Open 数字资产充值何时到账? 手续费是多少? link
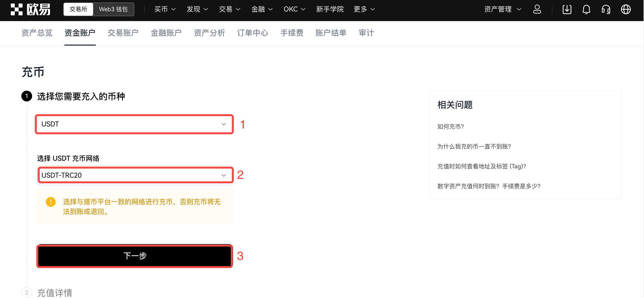This screenshot has width=644, height=298. point(489,186)
